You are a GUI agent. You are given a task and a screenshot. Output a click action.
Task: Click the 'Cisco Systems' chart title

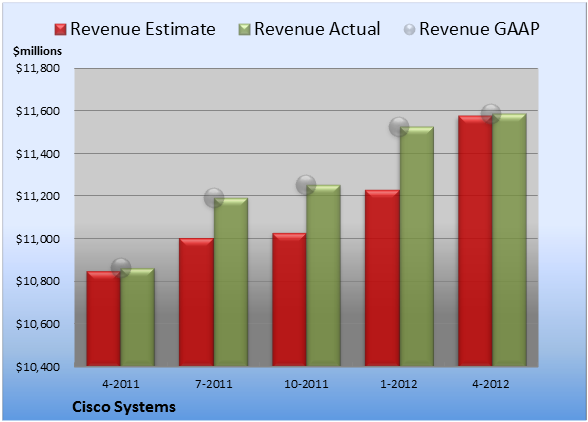124,407
